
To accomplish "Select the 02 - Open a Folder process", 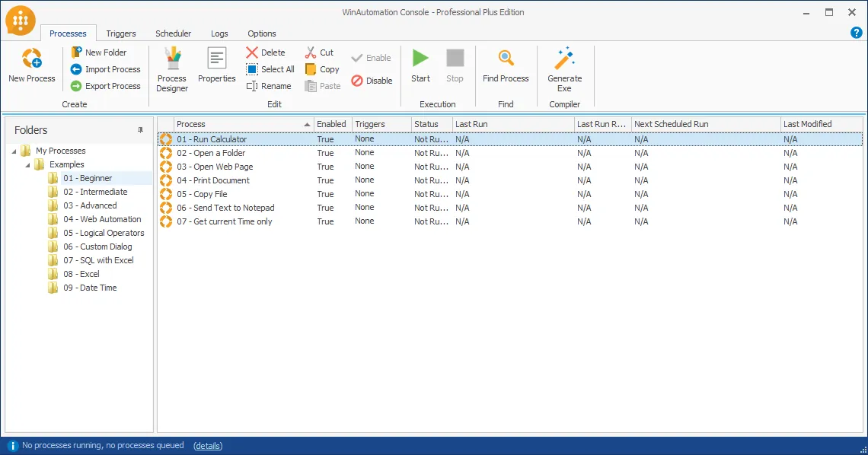I will pyautogui.click(x=510, y=153).
